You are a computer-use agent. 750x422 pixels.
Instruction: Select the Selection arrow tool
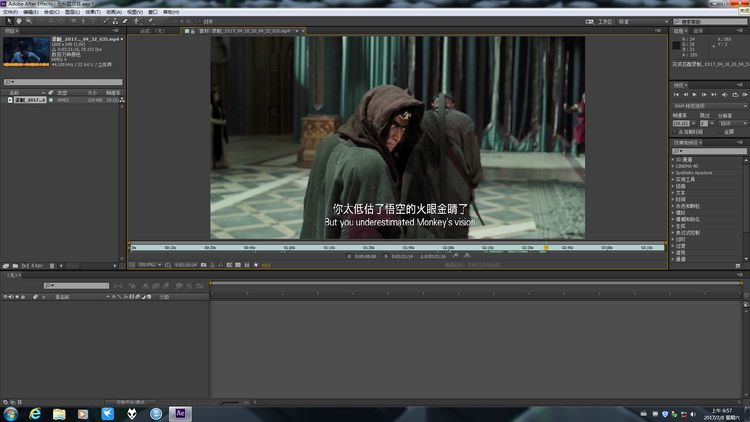(x=9, y=21)
